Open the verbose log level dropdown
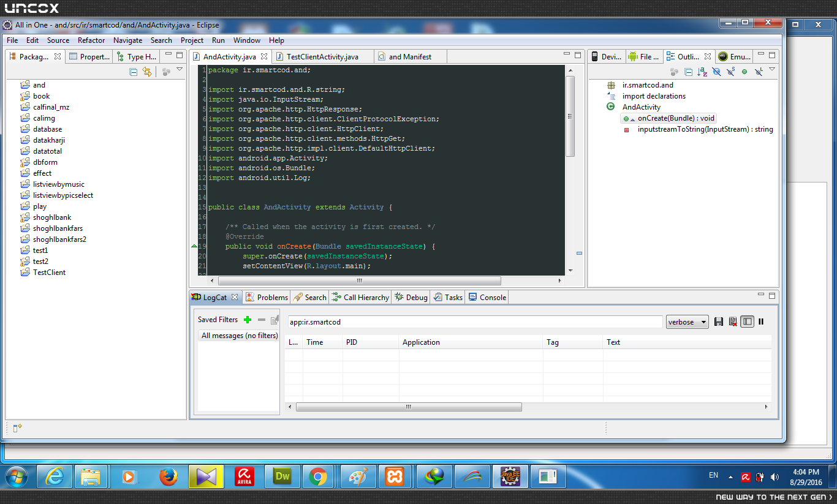 pyautogui.click(x=687, y=322)
